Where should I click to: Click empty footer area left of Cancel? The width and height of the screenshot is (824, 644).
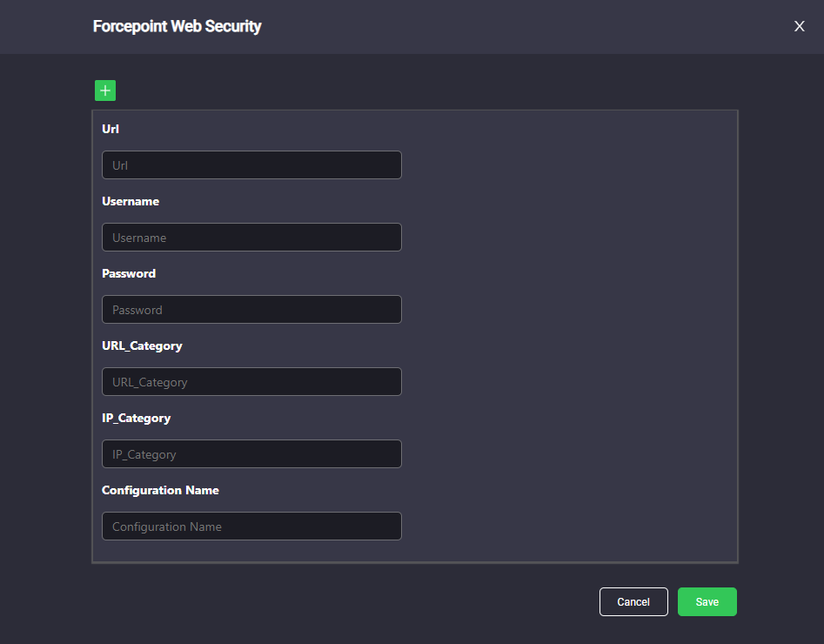pyautogui.click(x=342, y=602)
